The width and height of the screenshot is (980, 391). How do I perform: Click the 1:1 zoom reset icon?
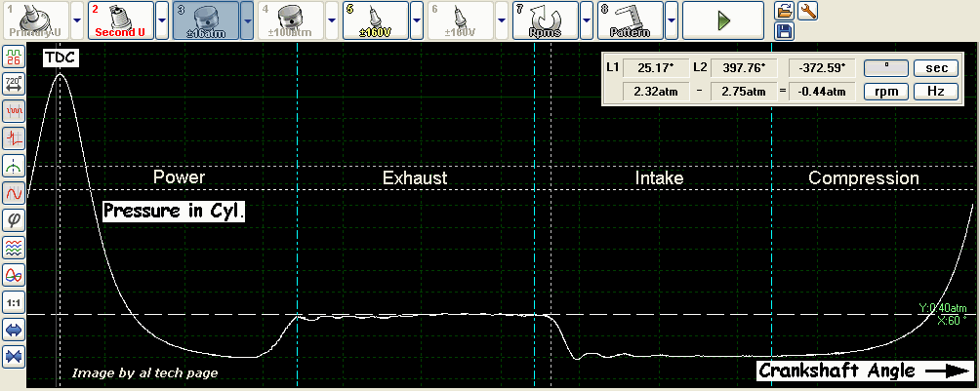(x=15, y=303)
